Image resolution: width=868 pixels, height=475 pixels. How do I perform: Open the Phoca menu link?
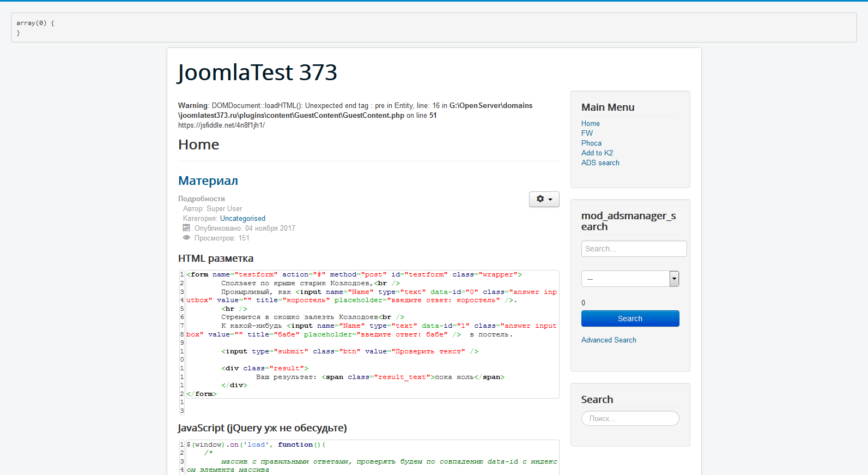[x=591, y=143]
